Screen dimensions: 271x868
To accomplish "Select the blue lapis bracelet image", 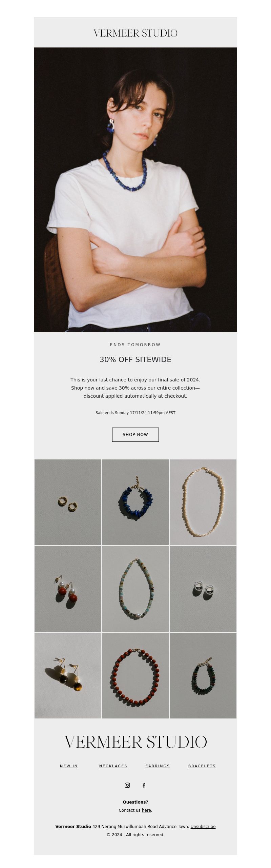I will coord(135,502).
